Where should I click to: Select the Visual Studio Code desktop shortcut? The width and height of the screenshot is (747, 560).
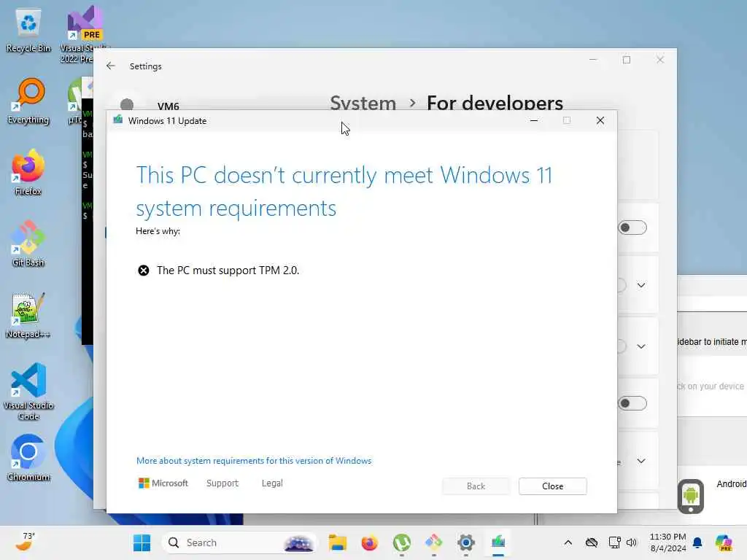pyautogui.click(x=28, y=392)
